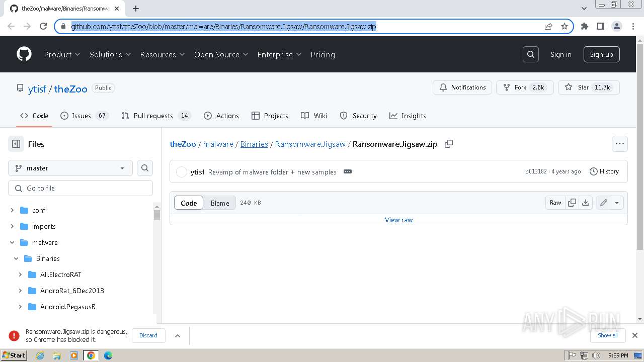
Task: Click the volume icon in system tray
Action: 596,355
